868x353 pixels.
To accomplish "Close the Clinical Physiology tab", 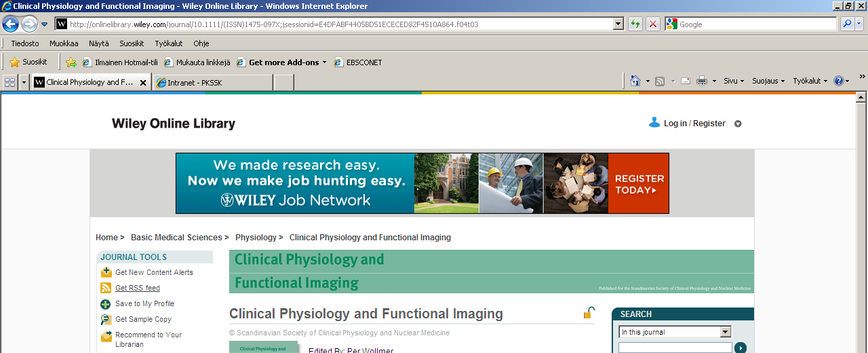I will [x=143, y=83].
